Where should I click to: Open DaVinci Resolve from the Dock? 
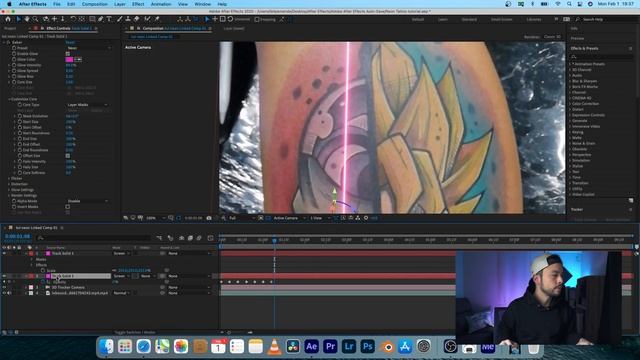point(293,347)
